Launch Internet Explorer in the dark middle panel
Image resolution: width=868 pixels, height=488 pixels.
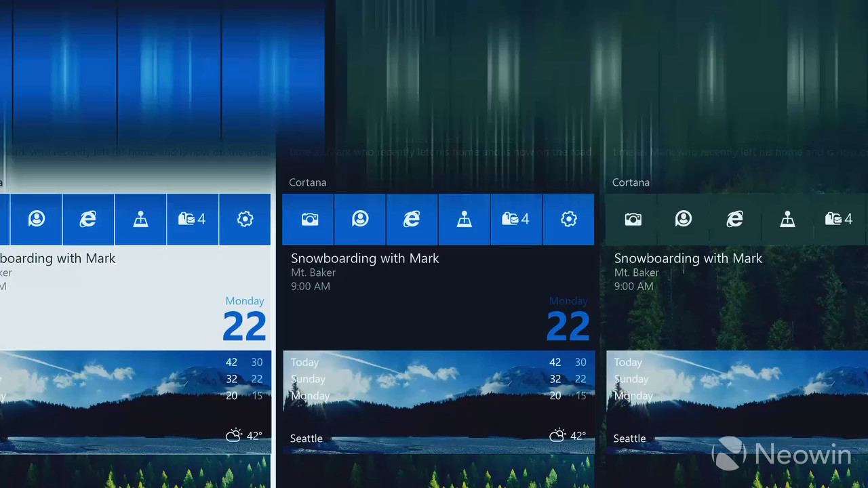[x=412, y=219]
